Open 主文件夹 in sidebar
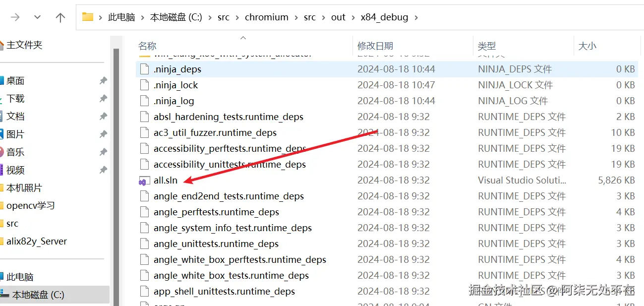 point(24,45)
